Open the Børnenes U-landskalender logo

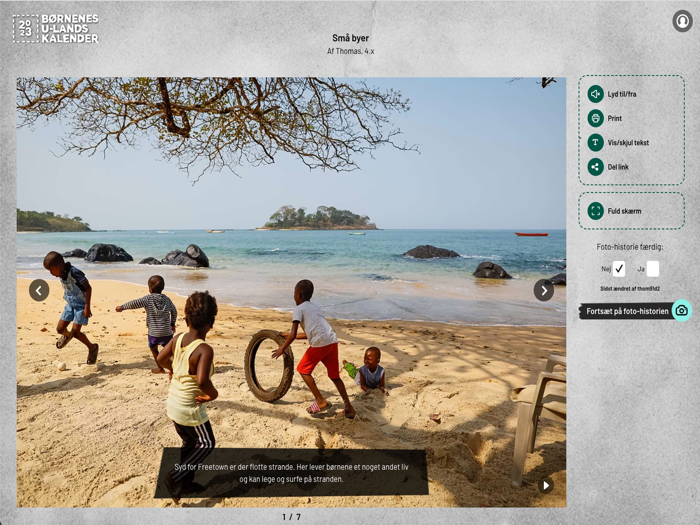click(x=55, y=29)
